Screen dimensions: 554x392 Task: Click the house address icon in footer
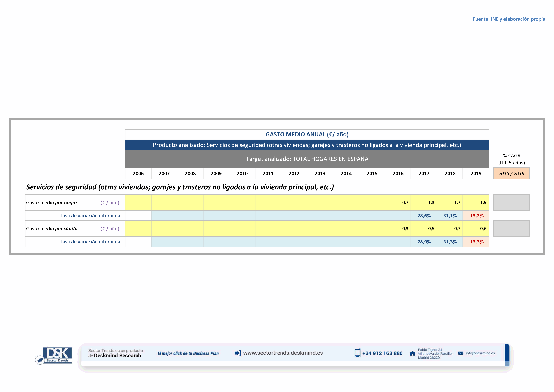click(412, 353)
